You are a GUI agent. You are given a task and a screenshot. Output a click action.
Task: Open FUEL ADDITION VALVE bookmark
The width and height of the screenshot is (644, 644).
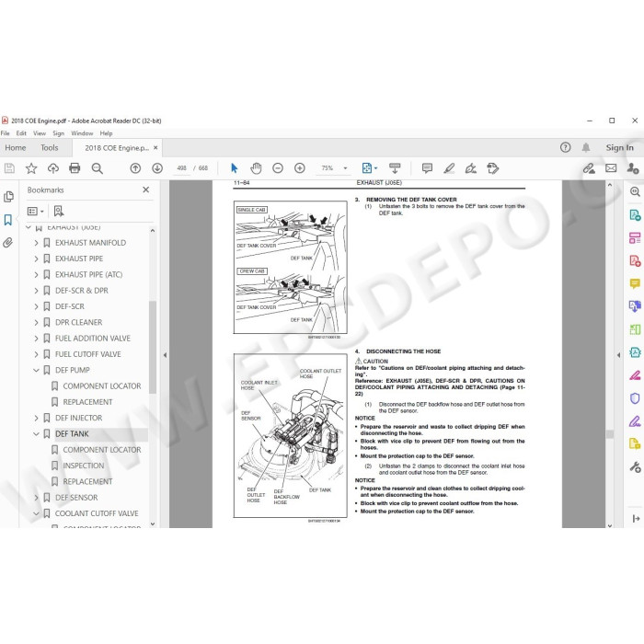93,339
